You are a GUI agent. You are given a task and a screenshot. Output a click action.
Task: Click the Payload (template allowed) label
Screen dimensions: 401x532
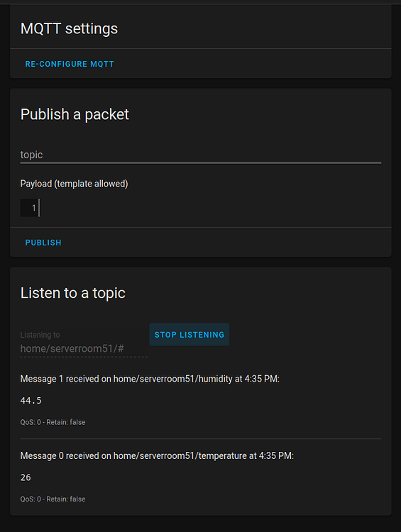click(74, 184)
